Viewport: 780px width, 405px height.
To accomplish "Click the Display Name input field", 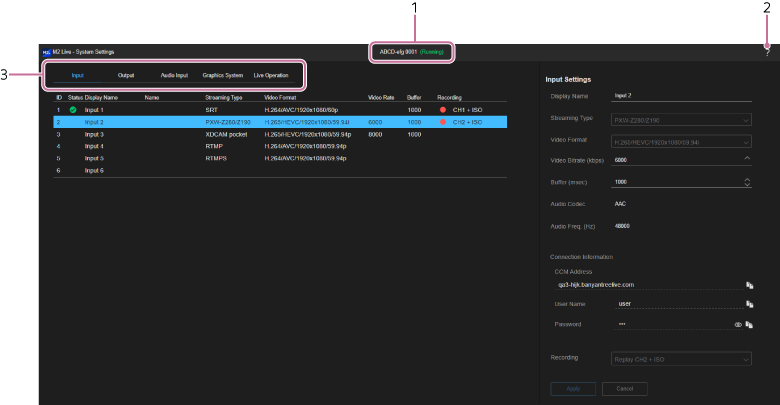I will (x=681, y=96).
